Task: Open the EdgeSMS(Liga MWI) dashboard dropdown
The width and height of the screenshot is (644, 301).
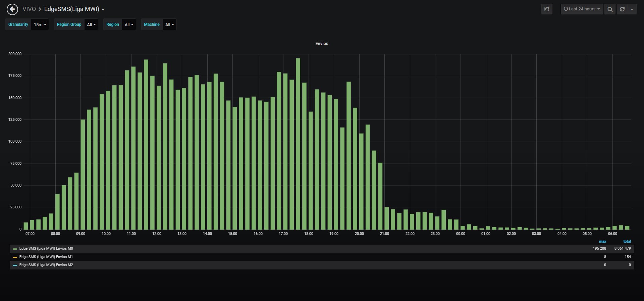Action: coord(74,9)
